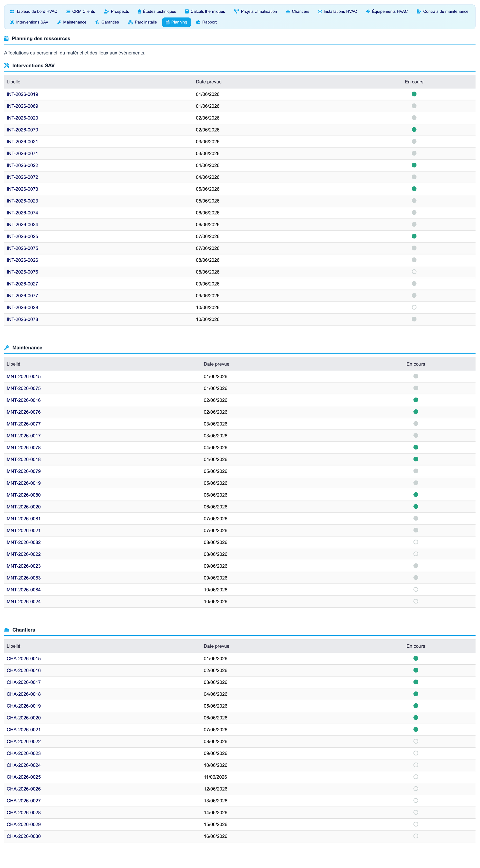
Task: Click En cours header in Chantiers table
Action: pos(416,646)
